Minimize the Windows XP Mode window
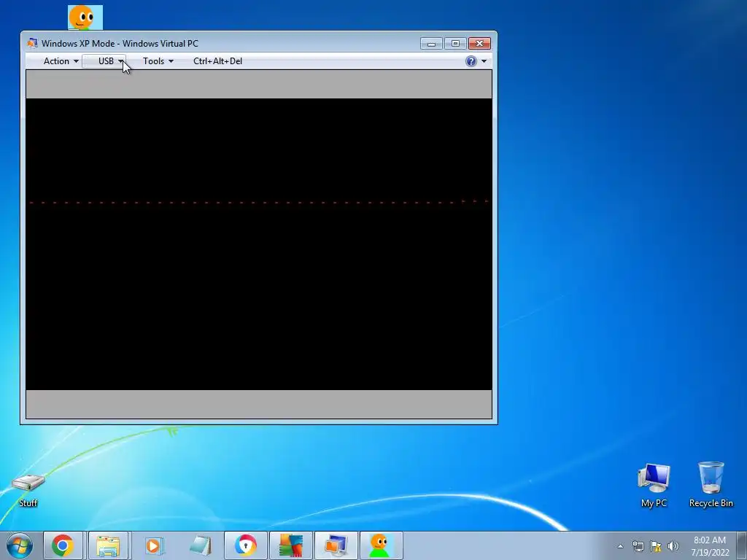The width and height of the screenshot is (747, 560). pyautogui.click(x=432, y=43)
